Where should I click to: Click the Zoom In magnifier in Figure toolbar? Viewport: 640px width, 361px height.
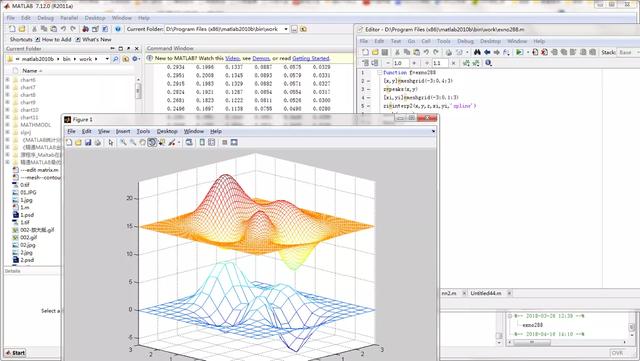(123, 143)
